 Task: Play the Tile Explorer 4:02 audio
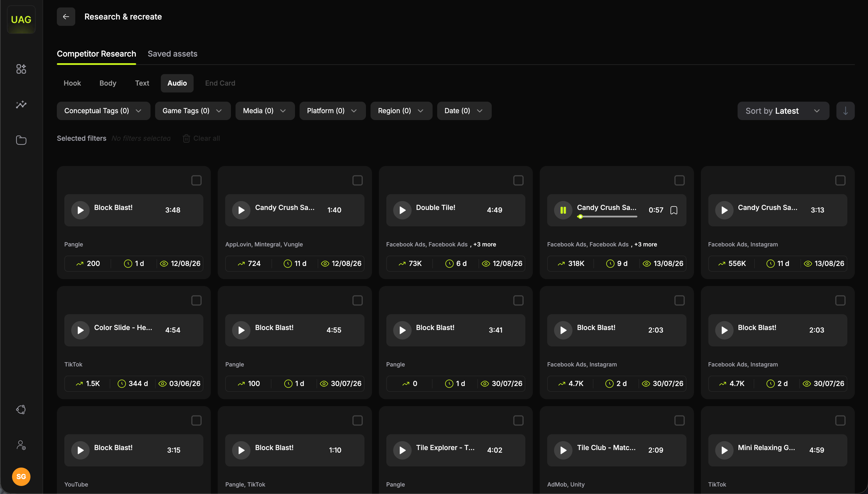point(402,451)
